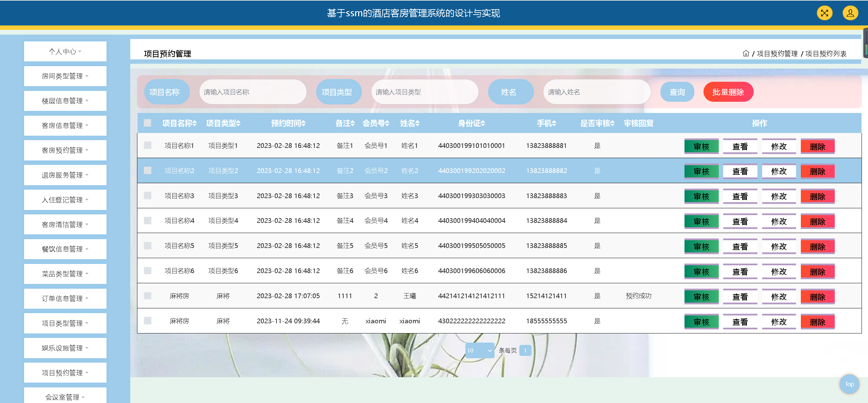Sort by 项目名称 column arrows
This screenshot has width=868, height=403.
click(x=195, y=123)
